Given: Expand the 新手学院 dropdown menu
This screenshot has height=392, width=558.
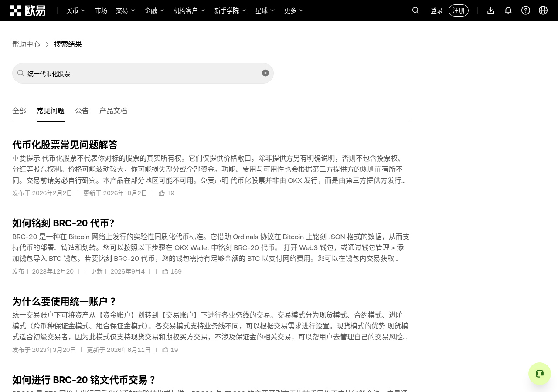Looking at the screenshot, I should pyautogui.click(x=230, y=10).
